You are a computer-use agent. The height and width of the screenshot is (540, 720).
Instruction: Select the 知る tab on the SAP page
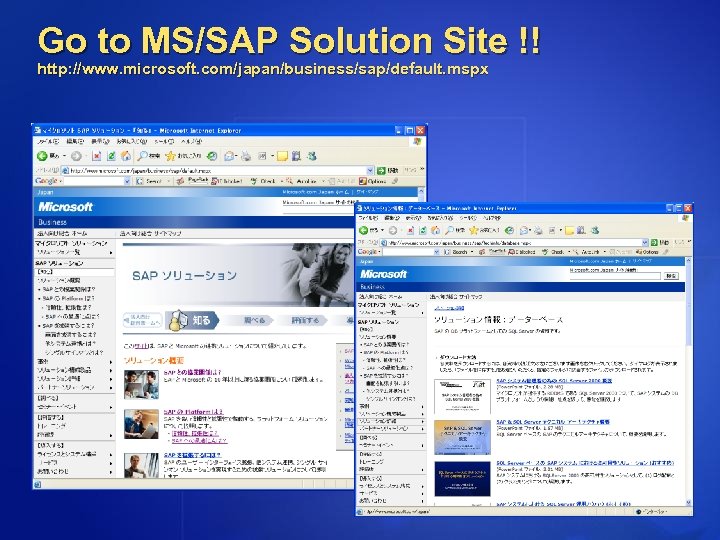point(192,320)
